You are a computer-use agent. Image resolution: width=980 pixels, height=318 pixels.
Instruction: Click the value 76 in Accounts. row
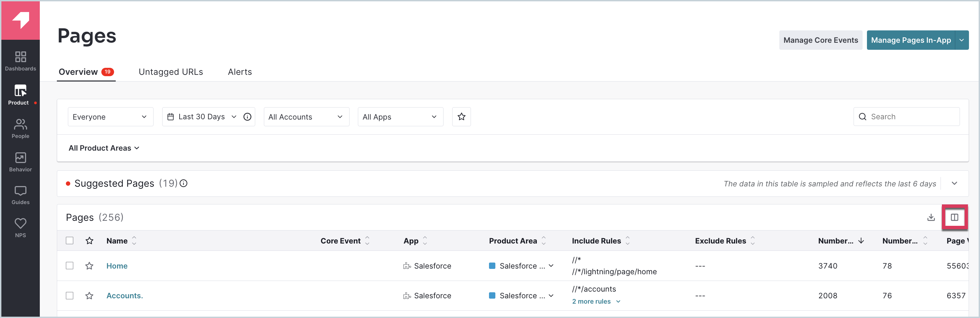[887, 296]
